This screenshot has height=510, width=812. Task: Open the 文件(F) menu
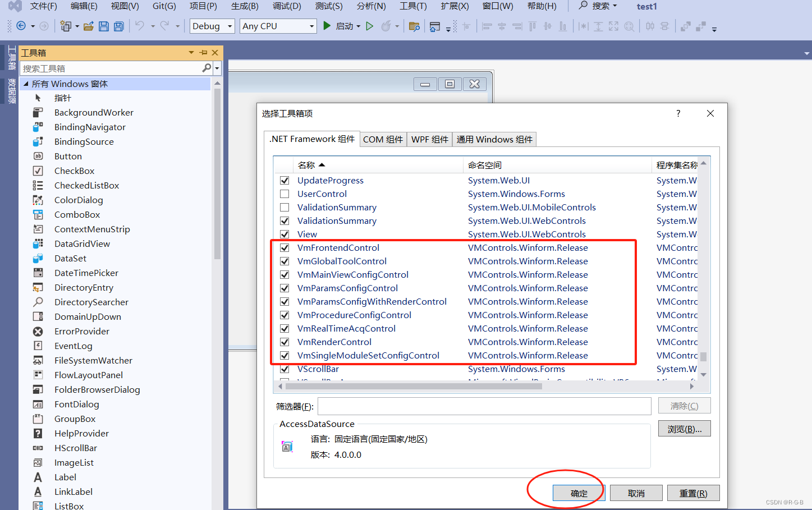point(43,6)
